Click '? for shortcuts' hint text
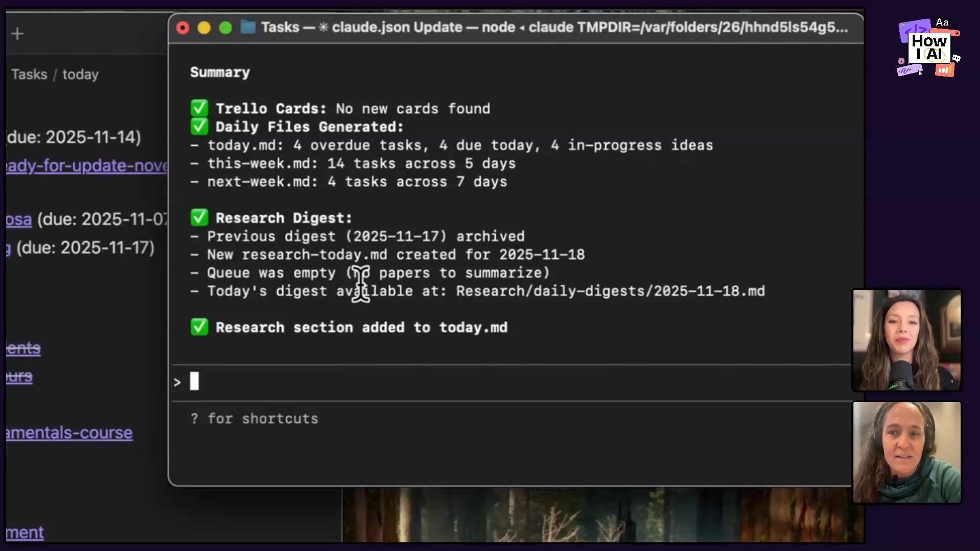Screen dimensions: 980x551 pyautogui.click(x=254, y=419)
